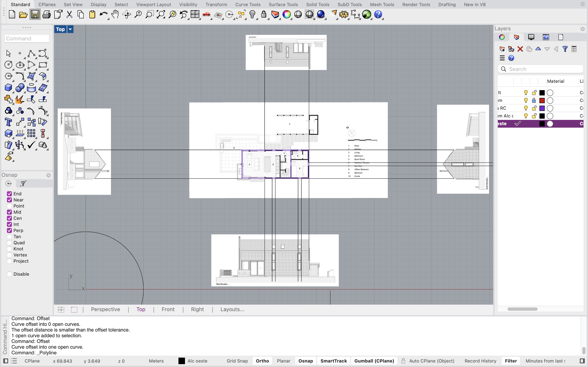Open the Top viewport title dropdown
Viewport: 588px width, 367px height.
pos(70,29)
